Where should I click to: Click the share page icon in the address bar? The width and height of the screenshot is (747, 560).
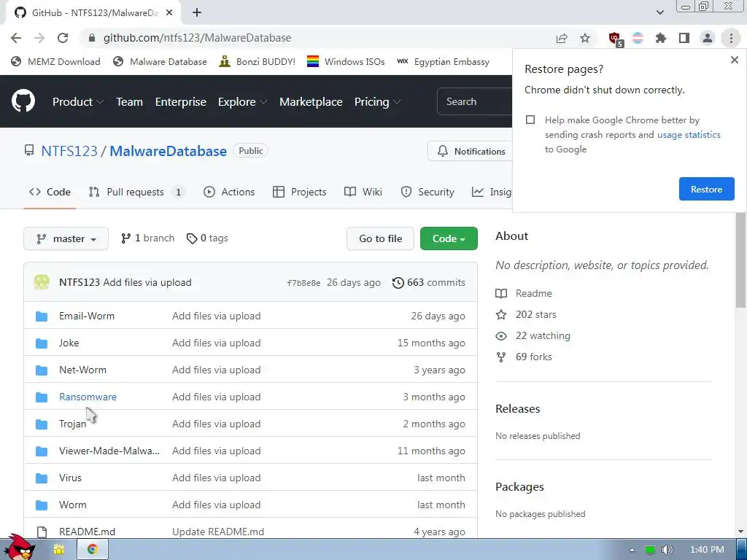[562, 38]
